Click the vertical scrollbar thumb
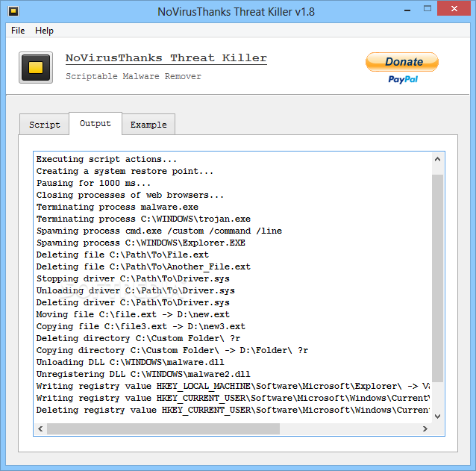The image size is (476, 471). 437,278
